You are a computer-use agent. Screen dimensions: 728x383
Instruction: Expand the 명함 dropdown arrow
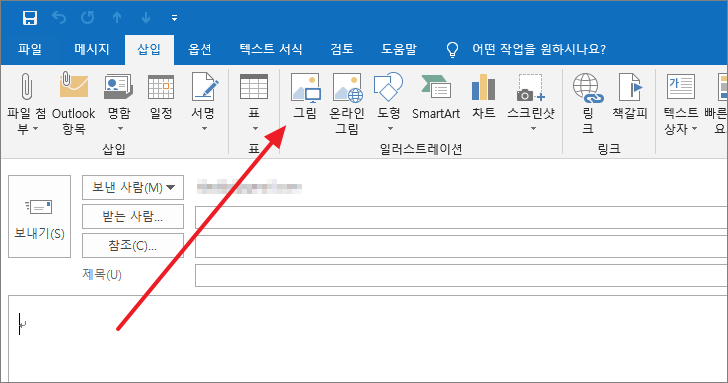[x=120, y=129]
